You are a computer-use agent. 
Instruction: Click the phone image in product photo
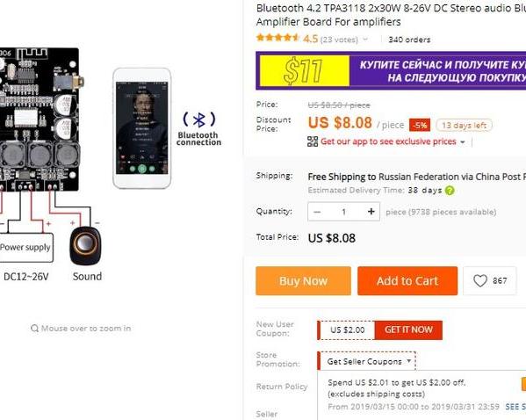pos(142,128)
